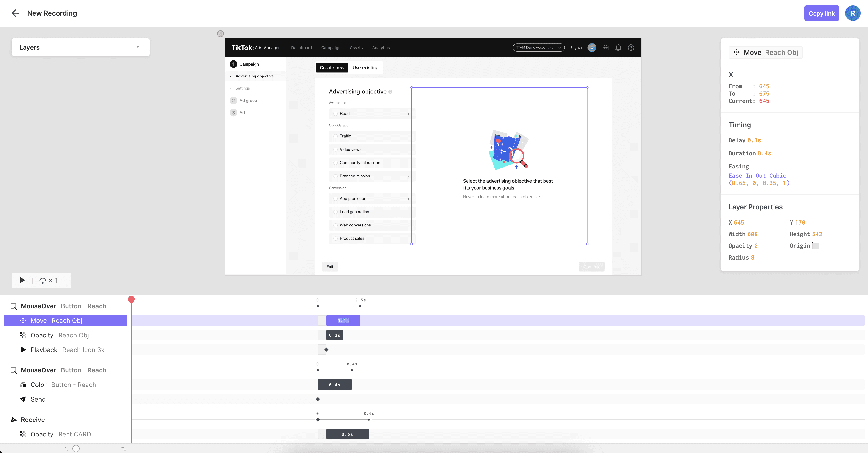
Task: Click the user avatar R icon
Action: coord(852,13)
